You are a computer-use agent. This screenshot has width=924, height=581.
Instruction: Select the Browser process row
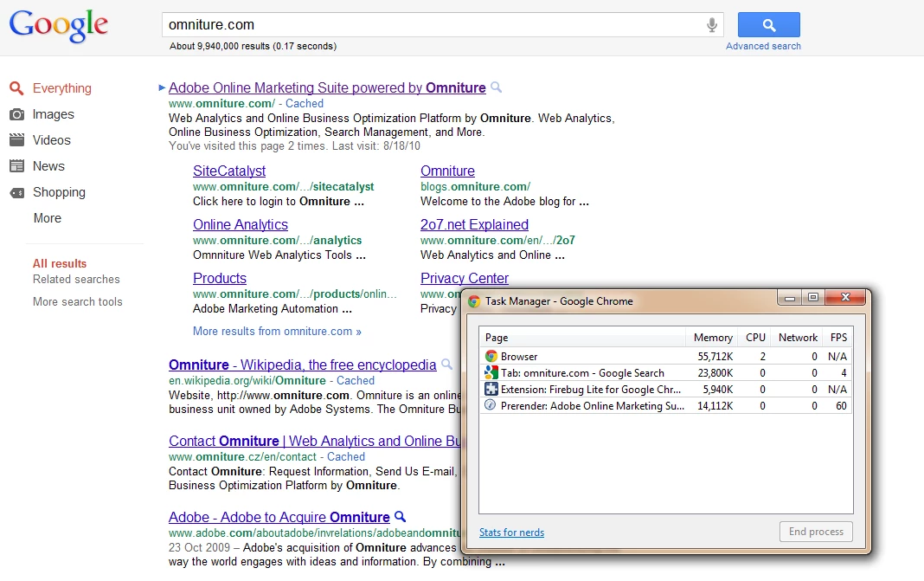(666, 356)
